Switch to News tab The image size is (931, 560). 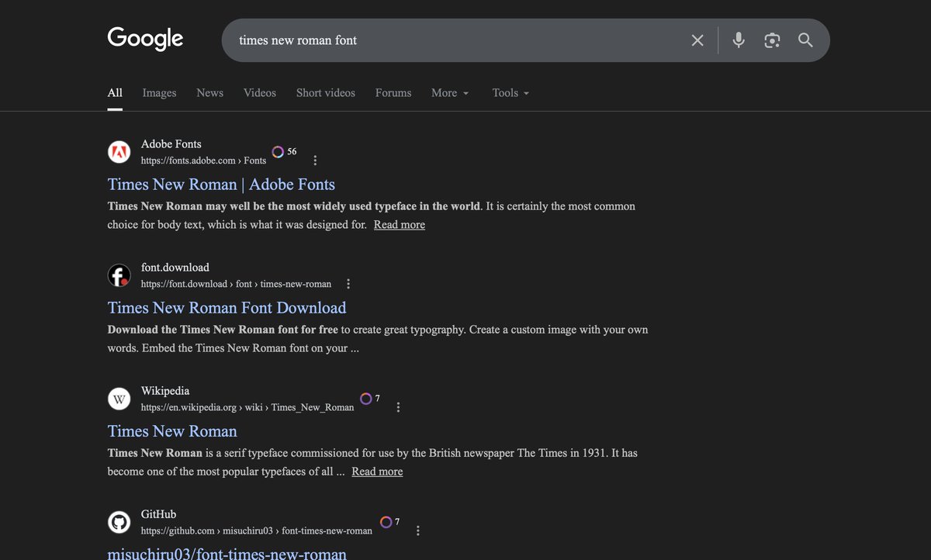coord(209,93)
